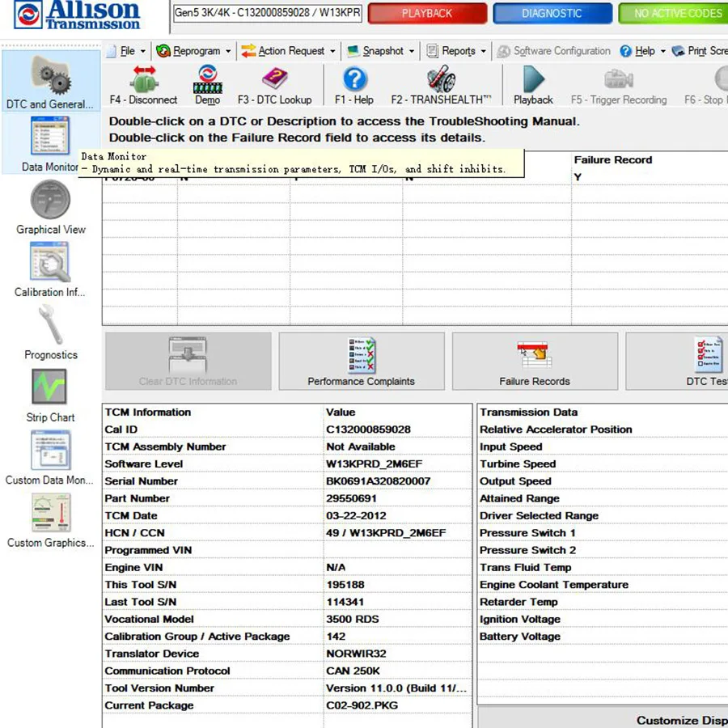728x728 pixels.
Task: Click Software Configuration toolbar item
Action: coord(554,51)
